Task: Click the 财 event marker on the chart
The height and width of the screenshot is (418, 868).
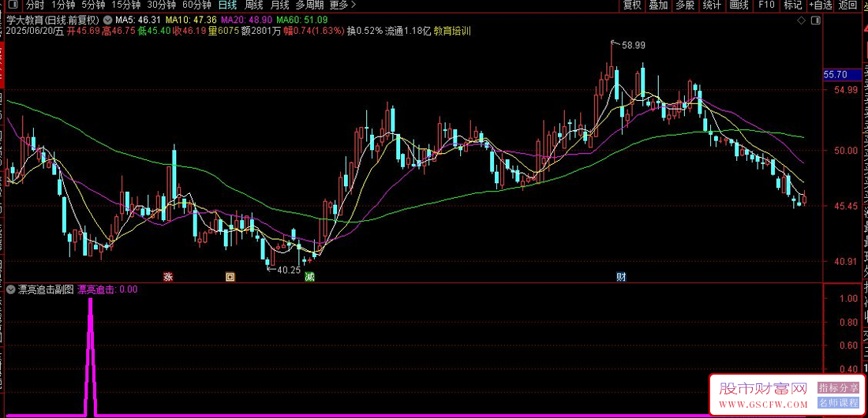Action: click(620, 276)
